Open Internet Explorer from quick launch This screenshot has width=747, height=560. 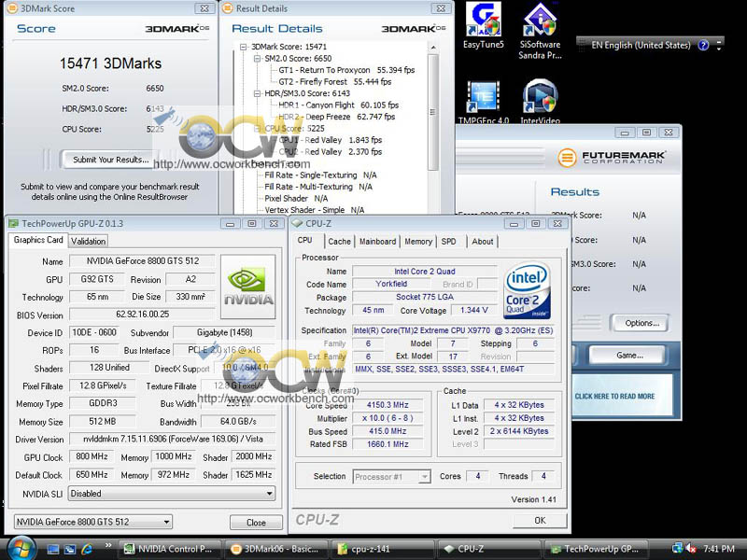(87, 549)
